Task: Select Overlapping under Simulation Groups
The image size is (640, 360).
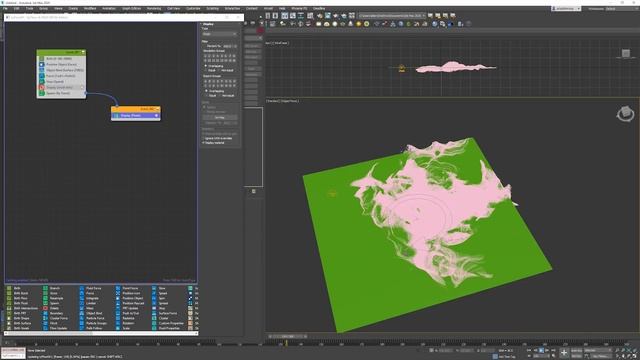Action: click(x=215, y=66)
